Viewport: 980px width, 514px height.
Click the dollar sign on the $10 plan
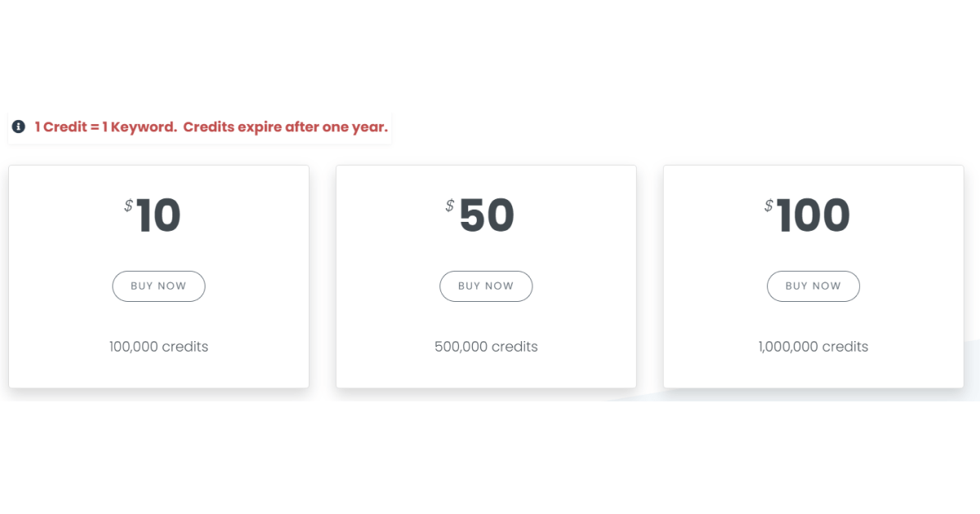[x=128, y=206]
